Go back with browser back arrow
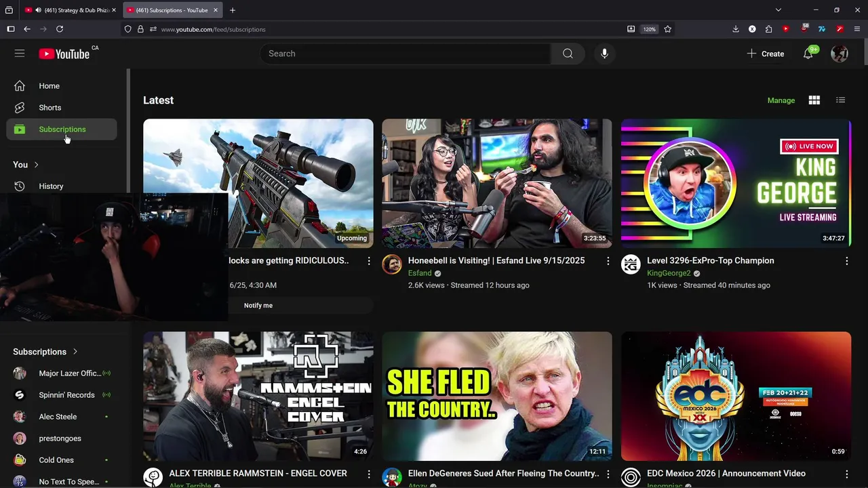 [x=27, y=29]
